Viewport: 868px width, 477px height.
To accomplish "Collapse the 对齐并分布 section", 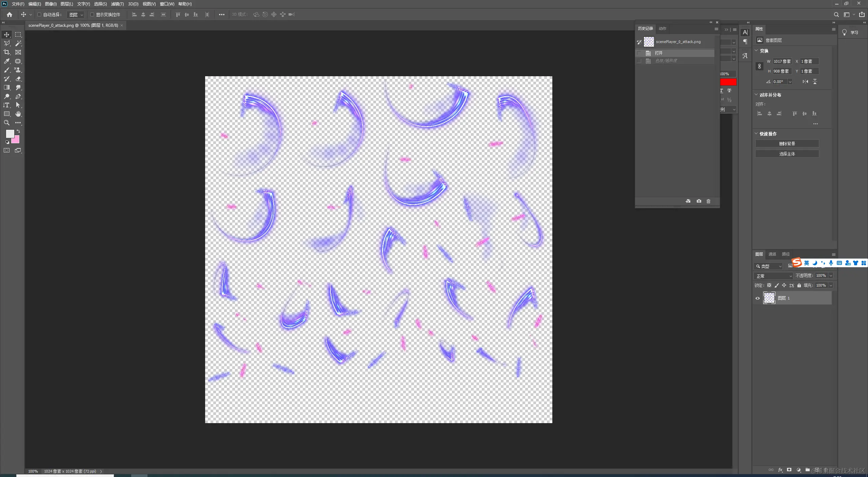I will click(756, 95).
